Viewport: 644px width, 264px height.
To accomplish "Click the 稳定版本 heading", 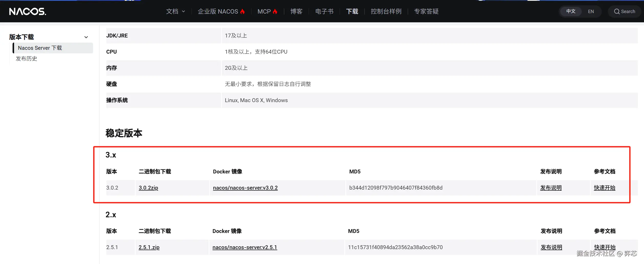I will [x=124, y=133].
